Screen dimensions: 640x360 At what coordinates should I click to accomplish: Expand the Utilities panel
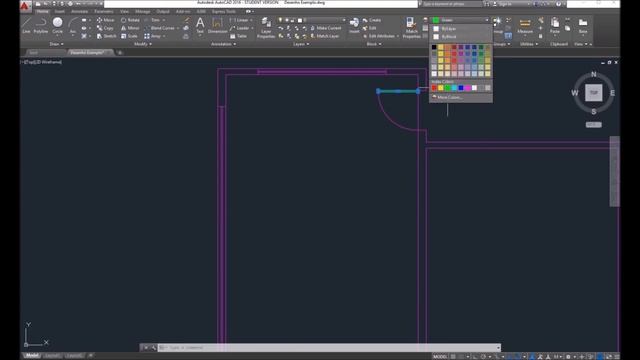click(x=529, y=44)
